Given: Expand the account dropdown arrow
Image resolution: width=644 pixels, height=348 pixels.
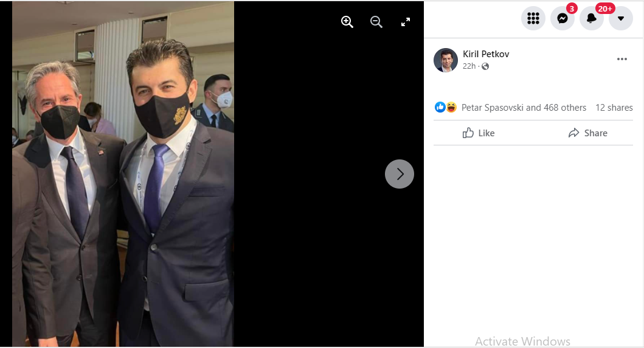Looking at the screenshot, I should point(621,18).
